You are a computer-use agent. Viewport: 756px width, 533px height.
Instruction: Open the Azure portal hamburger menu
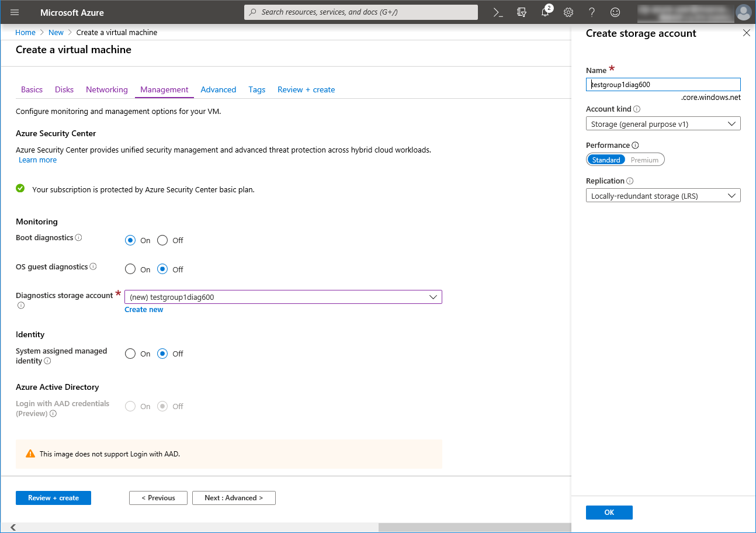15,12
